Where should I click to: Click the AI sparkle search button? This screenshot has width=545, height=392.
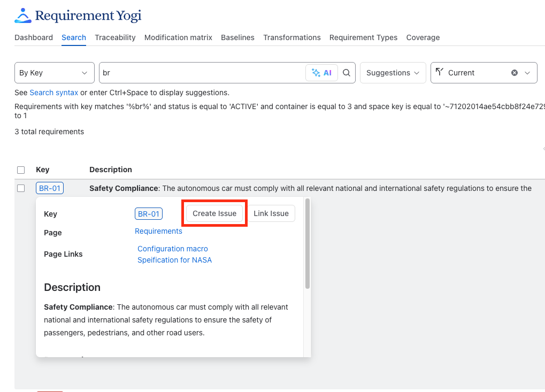click(321, 73)
